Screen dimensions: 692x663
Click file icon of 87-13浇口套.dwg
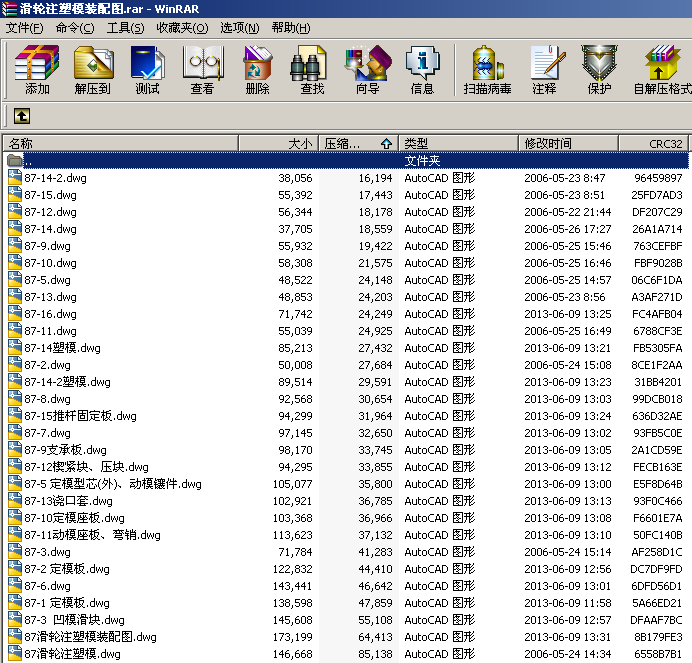(15, 500)
